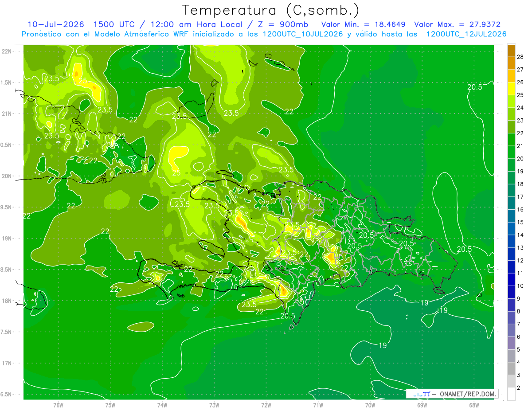Click the "20N" latitude axis label
Screen dimensions: 532x411
(x=8, y=176)
